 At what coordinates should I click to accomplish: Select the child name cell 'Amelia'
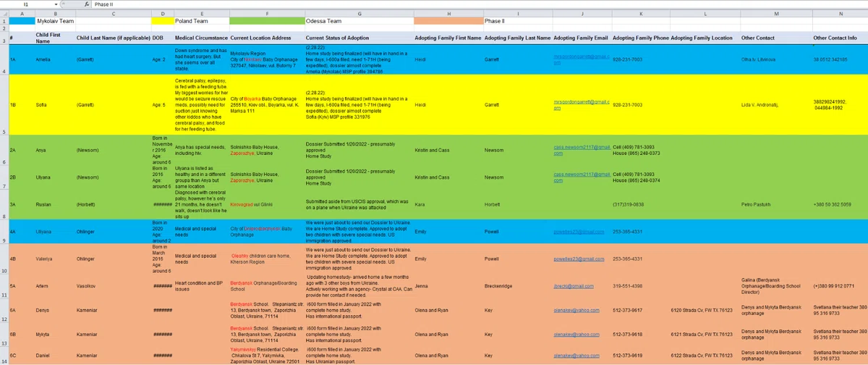coord(54,59)
